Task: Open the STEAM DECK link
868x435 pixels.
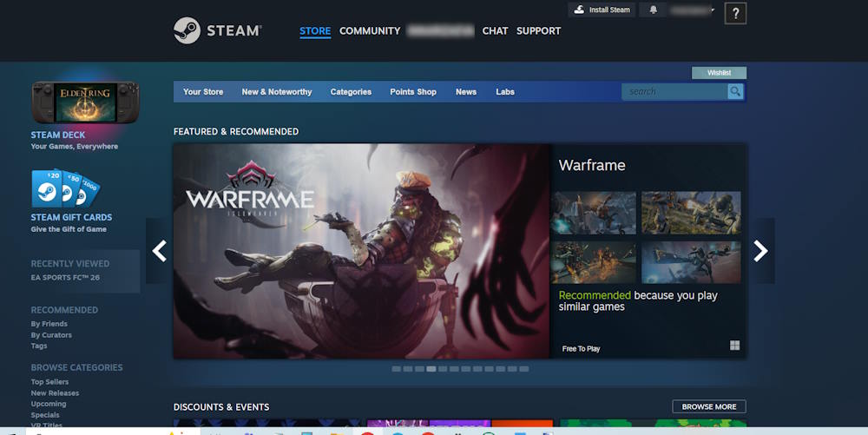Action: coord(58,135)
